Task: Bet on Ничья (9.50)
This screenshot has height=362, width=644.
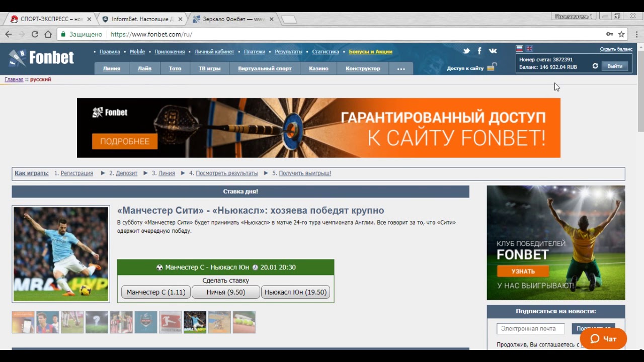Action: click(x=226, y=292)
